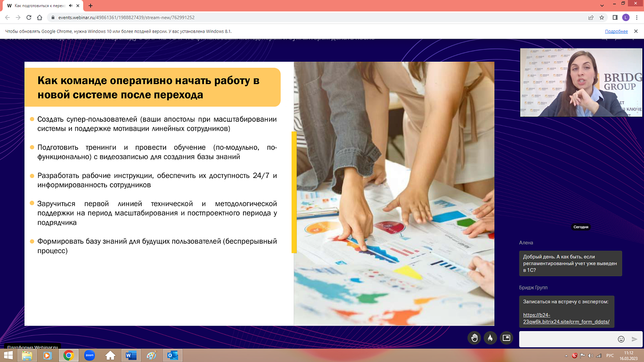Open the volume control in the system tray
This screenshot has height=362, width=644.
(x=590, y=356)
